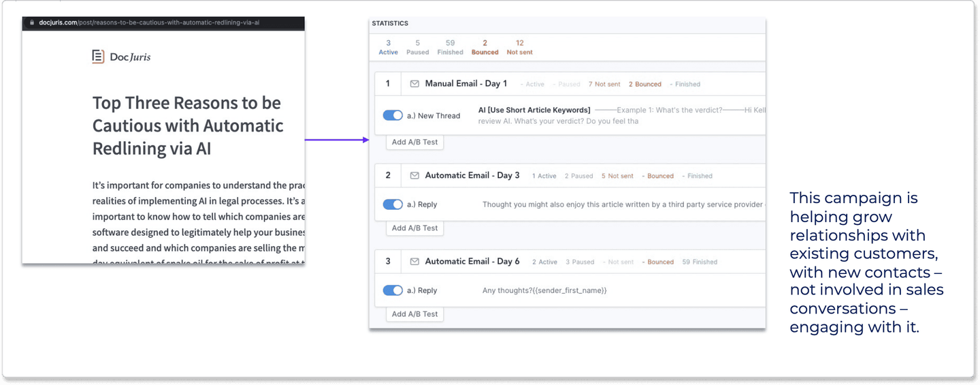
Task: Disable the Reply toggle in step 2
Action: tap(393, 204)
